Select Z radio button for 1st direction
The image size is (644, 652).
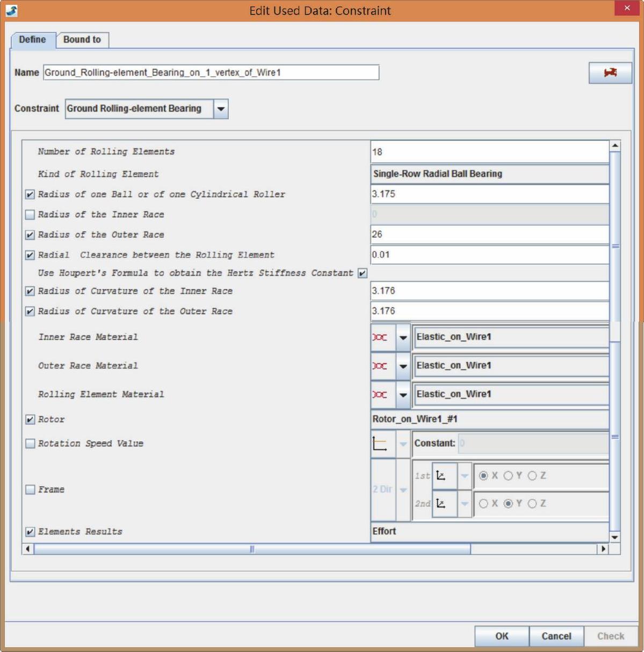click(x=532, y=476)
